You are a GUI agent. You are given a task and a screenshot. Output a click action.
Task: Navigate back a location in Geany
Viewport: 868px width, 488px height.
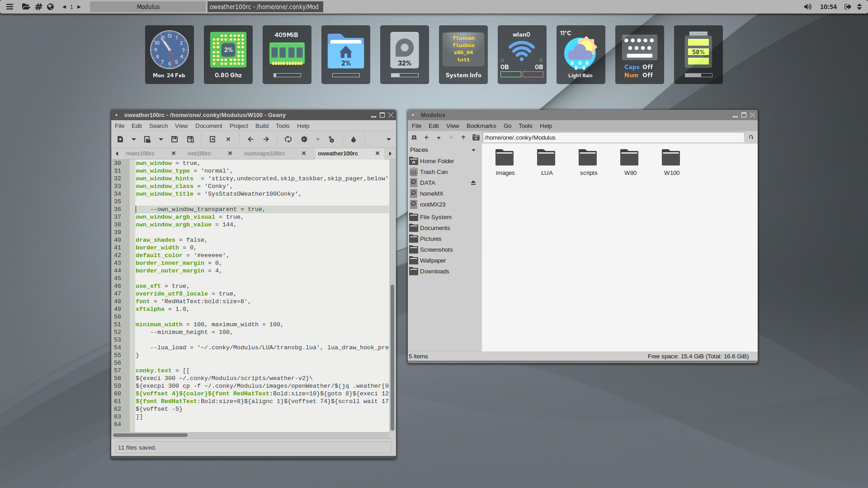250,140
